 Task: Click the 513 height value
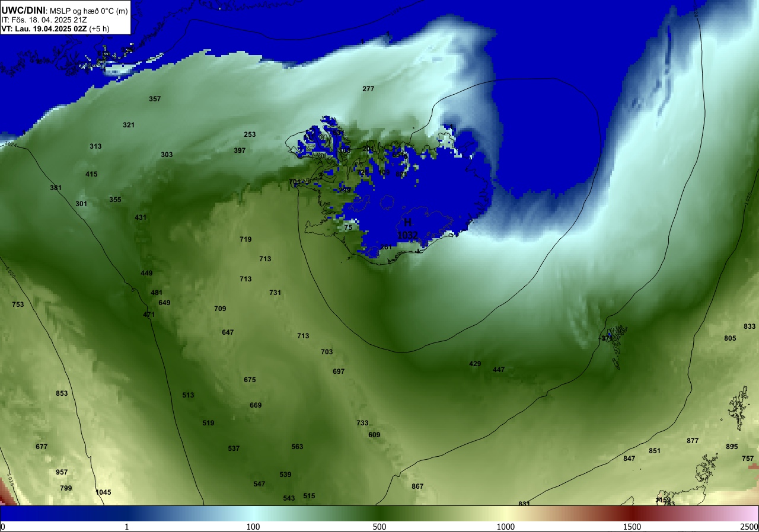(x=188, y=395)
